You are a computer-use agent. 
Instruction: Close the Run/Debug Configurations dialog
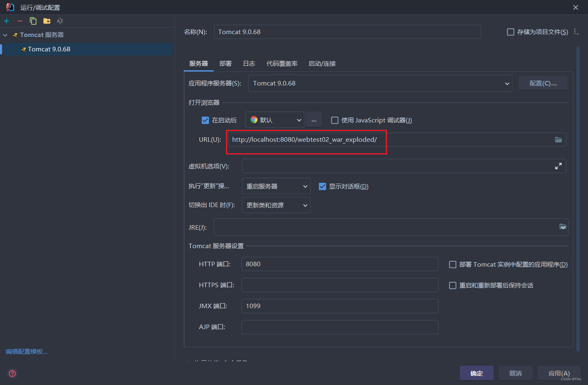pos(576,7)
